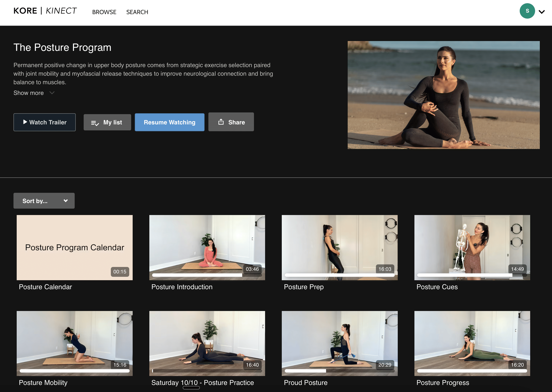The height and width of the screenshot is (392, 552).
Task: Click the Posture Introduction title link
Action: (182, 287)
